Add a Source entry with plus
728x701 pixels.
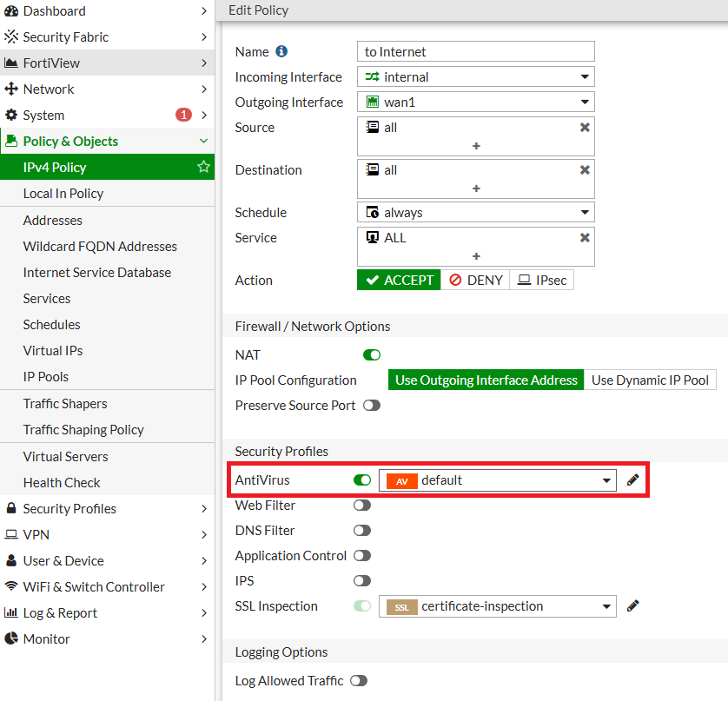coord(476,146)
